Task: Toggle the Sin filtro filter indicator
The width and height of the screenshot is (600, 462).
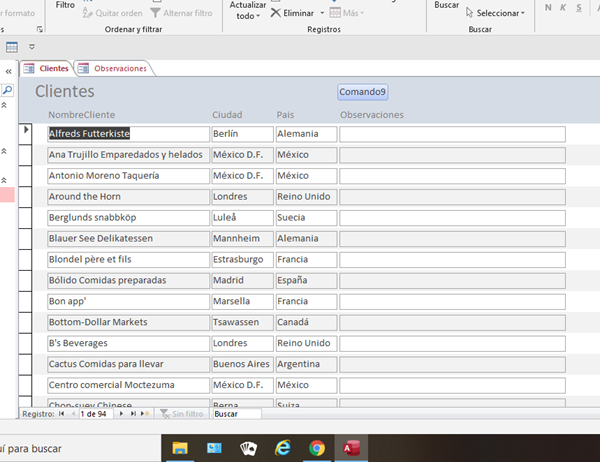Action: click(181, 413)
